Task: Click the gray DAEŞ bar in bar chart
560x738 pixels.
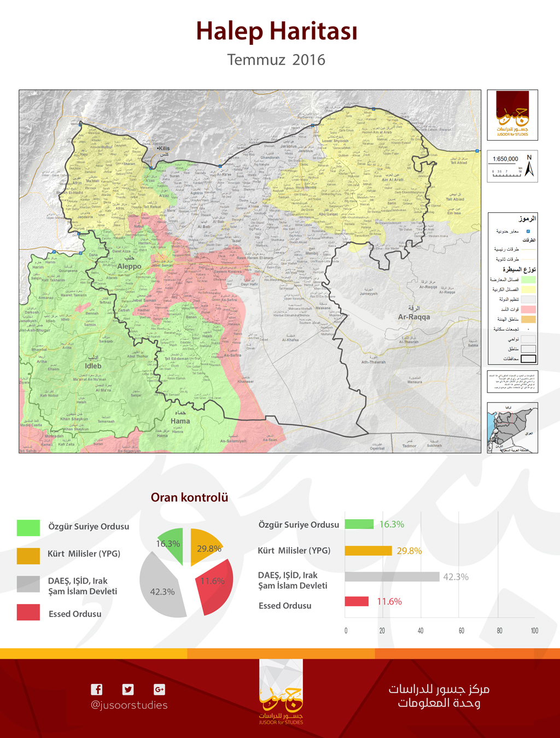Action: point(392,577)
